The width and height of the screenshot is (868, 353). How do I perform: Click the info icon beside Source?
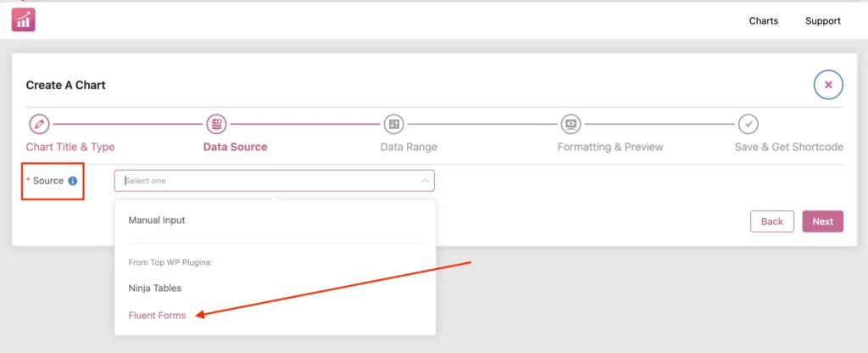pos(73,181)
